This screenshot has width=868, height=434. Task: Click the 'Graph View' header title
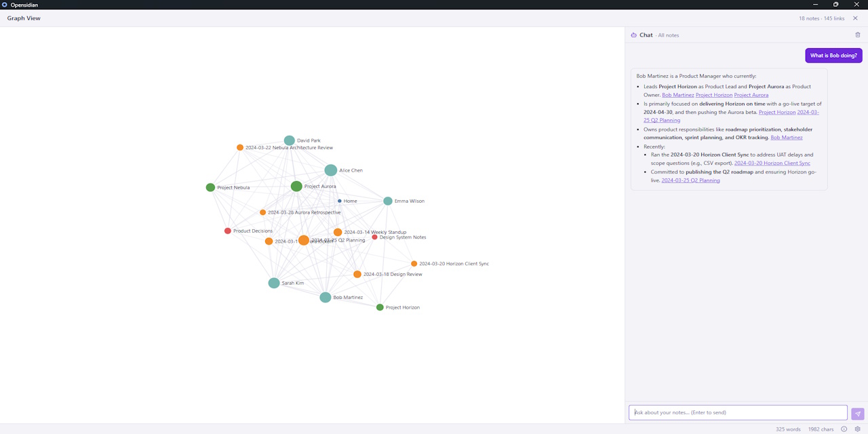click(x=24, y=18)
